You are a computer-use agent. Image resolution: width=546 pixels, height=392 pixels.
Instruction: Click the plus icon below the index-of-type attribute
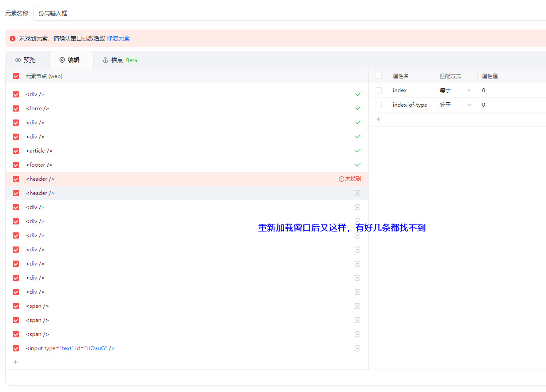(x=378, y=119)
